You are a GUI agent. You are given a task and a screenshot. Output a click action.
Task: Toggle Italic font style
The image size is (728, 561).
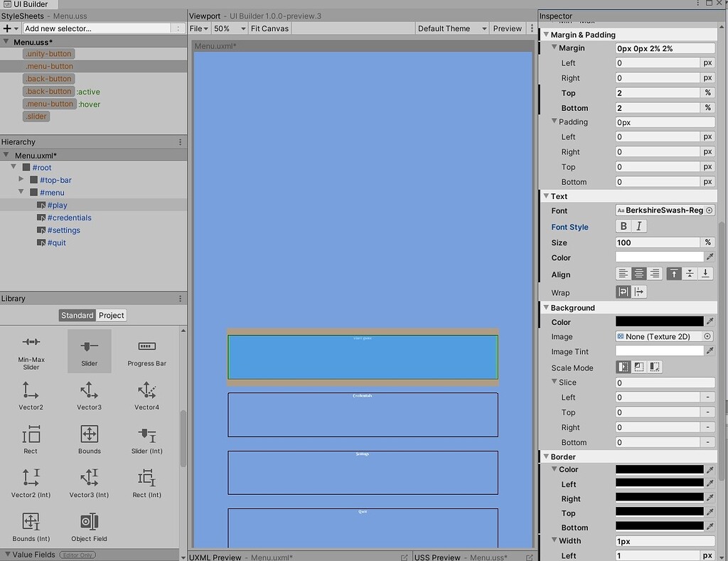coord(640,226)
